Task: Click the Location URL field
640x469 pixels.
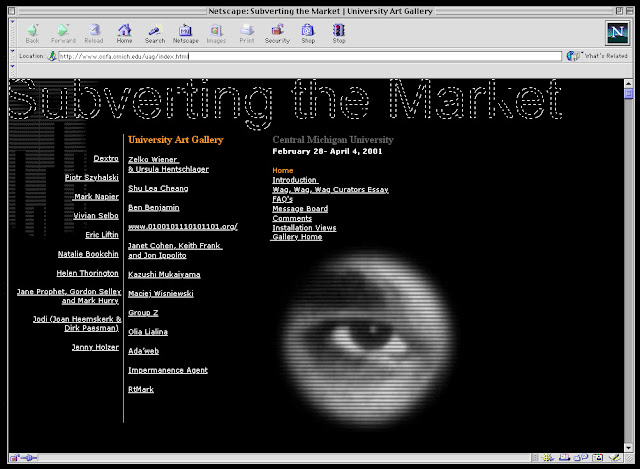Action: (310, 56)
